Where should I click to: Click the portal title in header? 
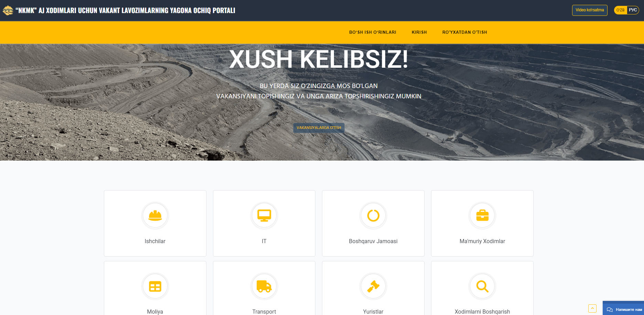pyautogui.click(x=125, y=11)
